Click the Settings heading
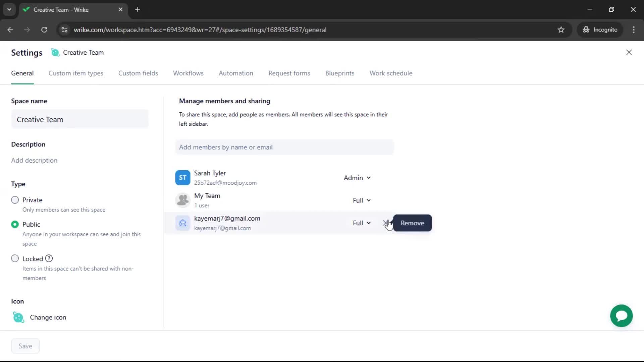644x362 pixels. pos(27,53)
